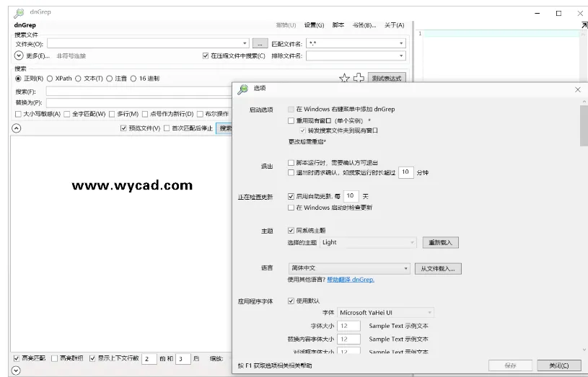Click the auto-update days field showing 10
This screenshot has height=377, width=588.
pos(351,196)
